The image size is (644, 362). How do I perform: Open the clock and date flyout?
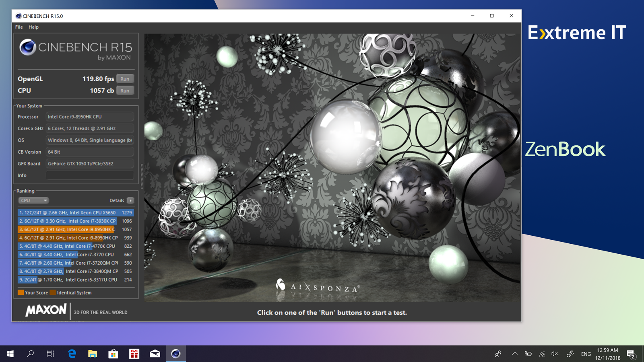point(608,354)
